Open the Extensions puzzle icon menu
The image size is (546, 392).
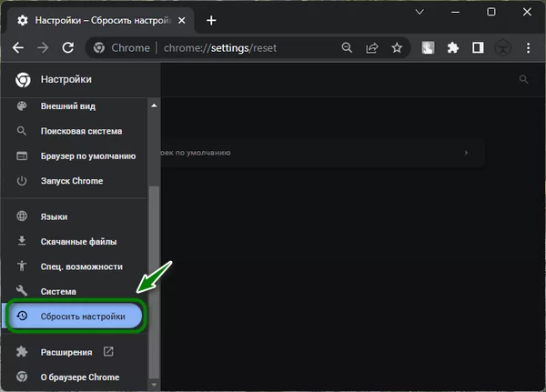(453, 48)
